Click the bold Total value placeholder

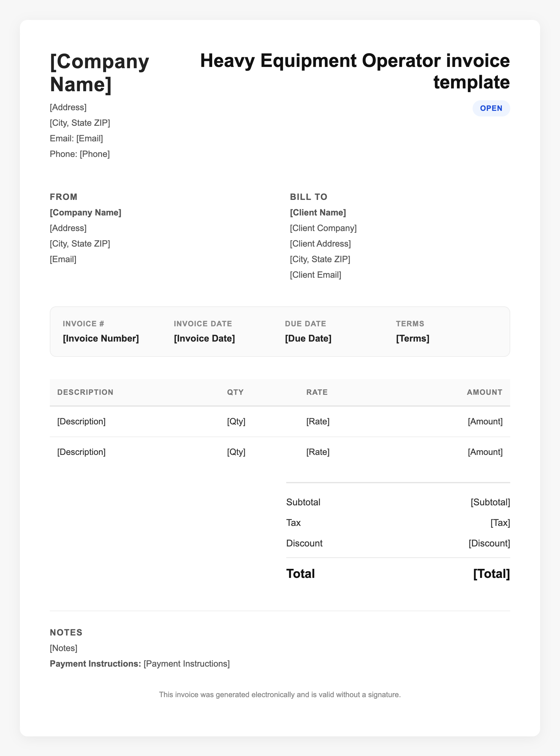491,574
